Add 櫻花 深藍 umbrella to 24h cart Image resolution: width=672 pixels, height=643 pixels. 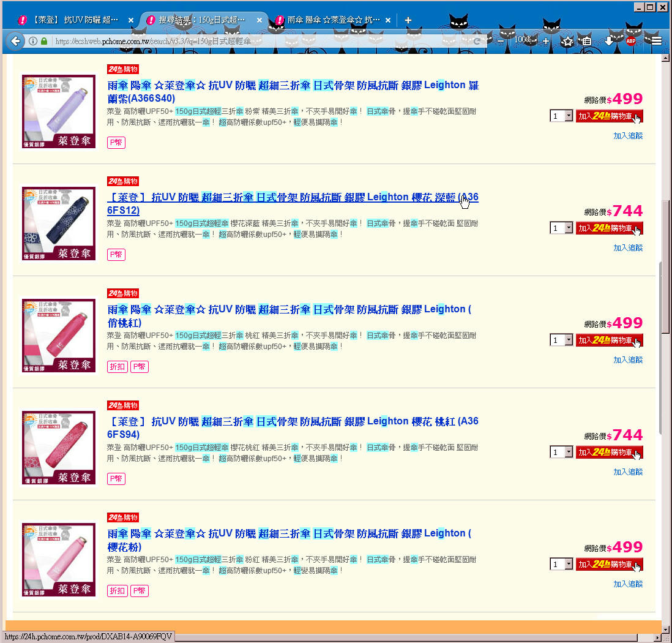point(609,228)
